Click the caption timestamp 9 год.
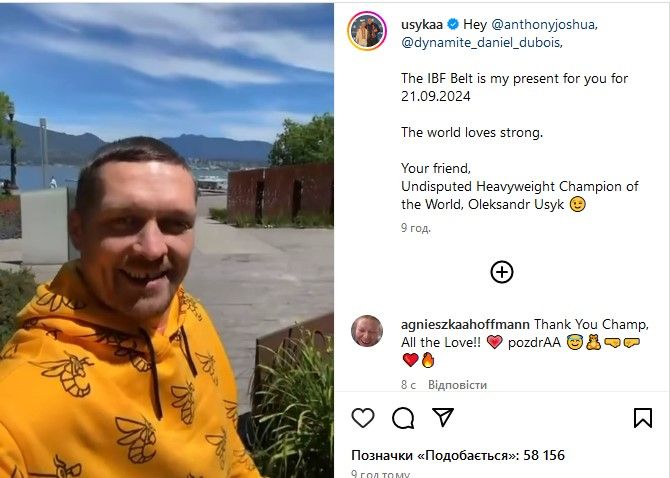 (415, 228)
